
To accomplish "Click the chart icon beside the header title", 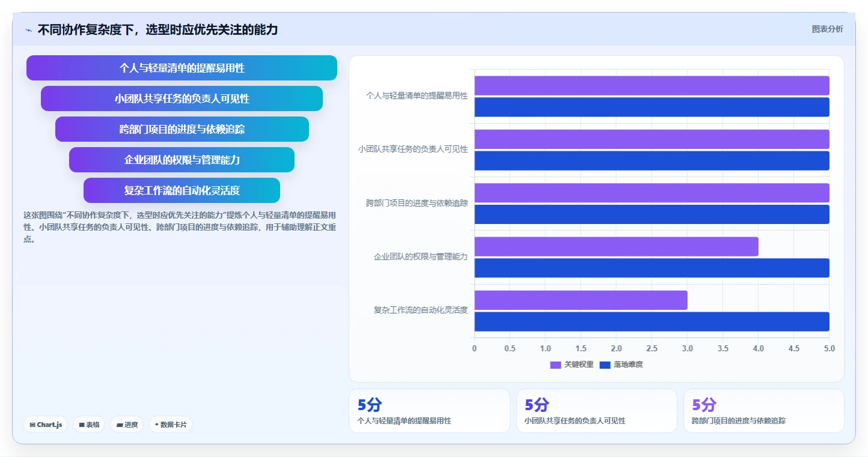I will [x=28, y=30].
